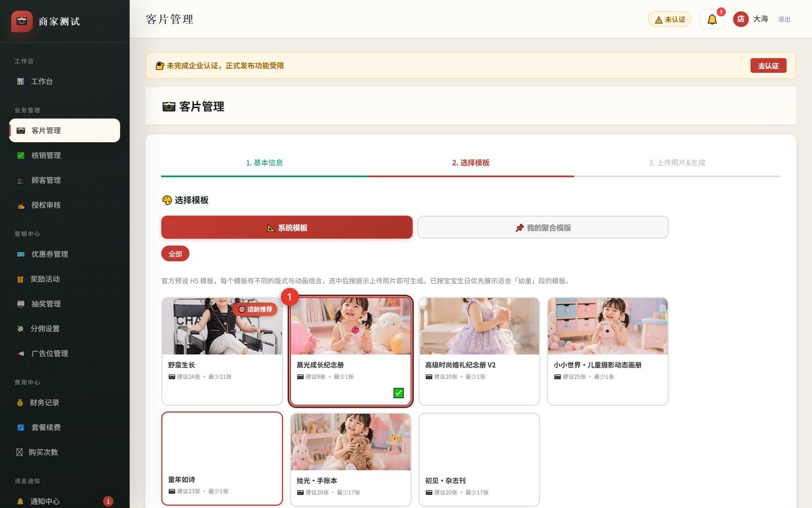Select the 2. 选择模板 step tab
The width and height of the screenshot is (812, 508).
coord(471,163)
